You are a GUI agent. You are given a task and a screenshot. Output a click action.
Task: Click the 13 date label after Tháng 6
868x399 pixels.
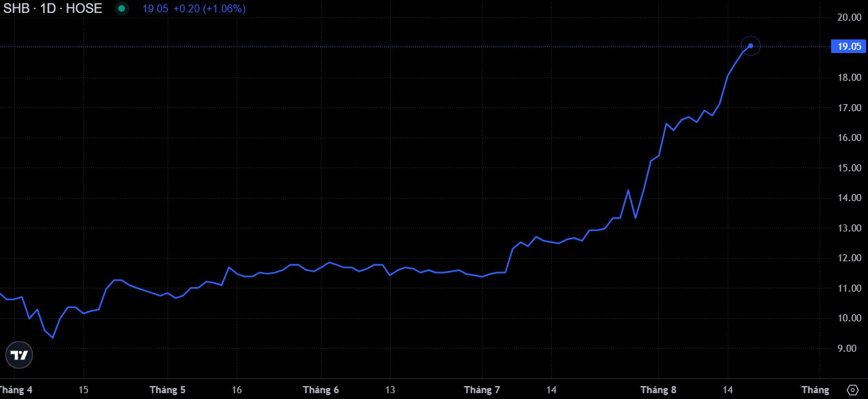click(390, 390)
